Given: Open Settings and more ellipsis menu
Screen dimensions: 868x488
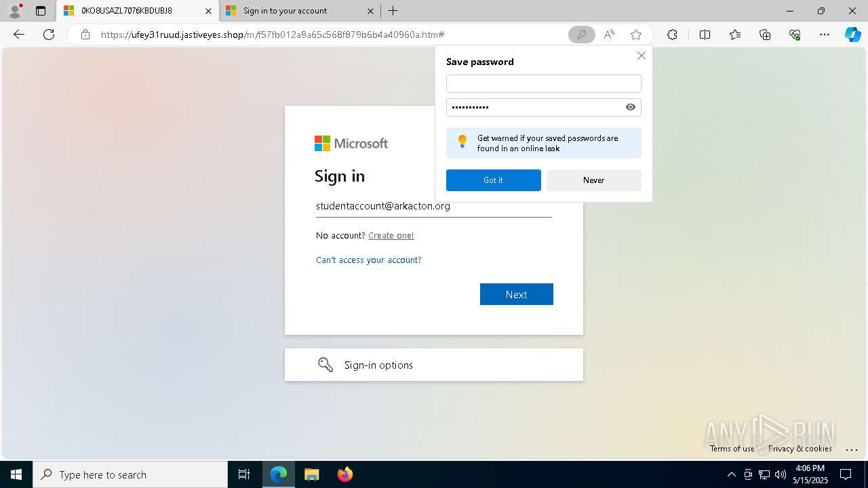Looking at the screenshot, I should pos(825,35).
